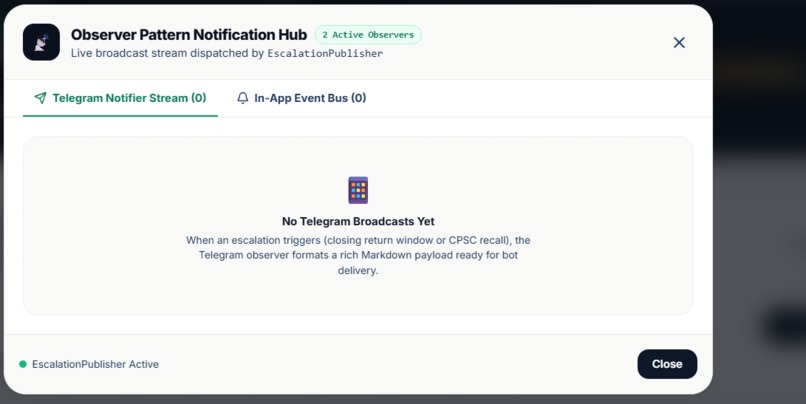Viewport: 806px width, 404px height.
Task: Open the In-App Event Bus tab
Action: pyautogui.click(x=301, y=98)
